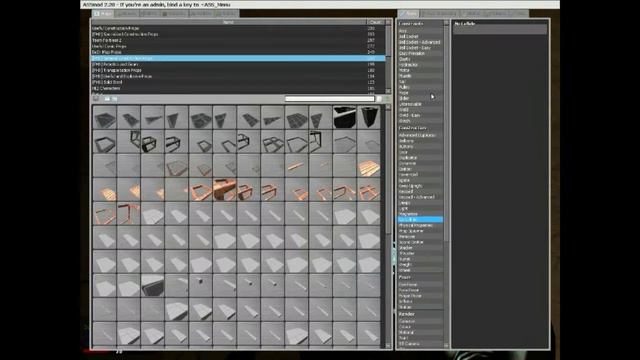Select the Nail tool
This screenshot has height=360, width=640.
click(420, 82)
